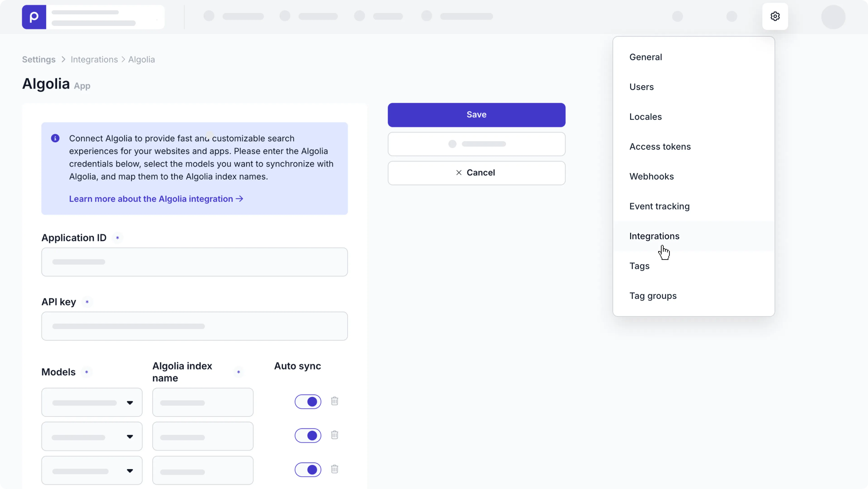
Task: Disable Auto sync for the first model
Action: [x=308, y=401]
